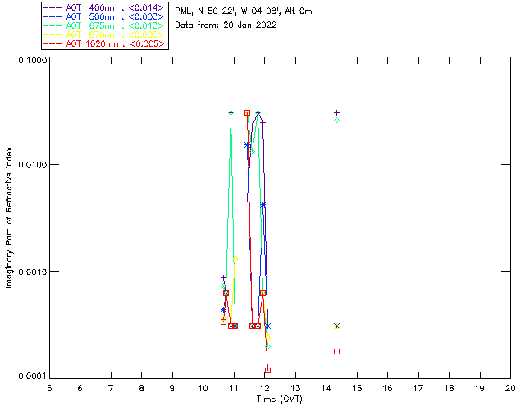Click the 'Time (GMT)' x-axis title
525x420 pixels.
coord(280,398)
